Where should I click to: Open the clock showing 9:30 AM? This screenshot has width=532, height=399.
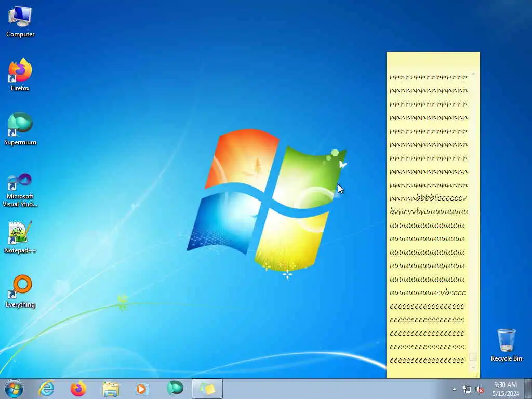(x=506, y=389)
